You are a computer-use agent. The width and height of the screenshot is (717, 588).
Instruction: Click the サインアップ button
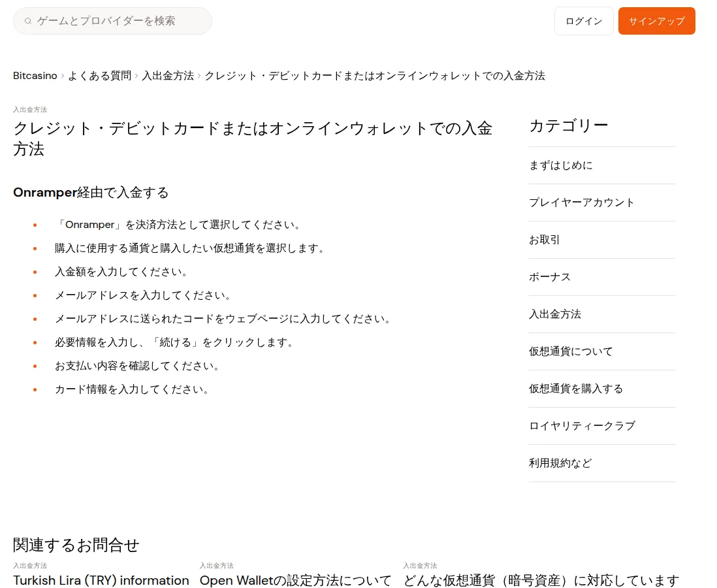(656, 21)
